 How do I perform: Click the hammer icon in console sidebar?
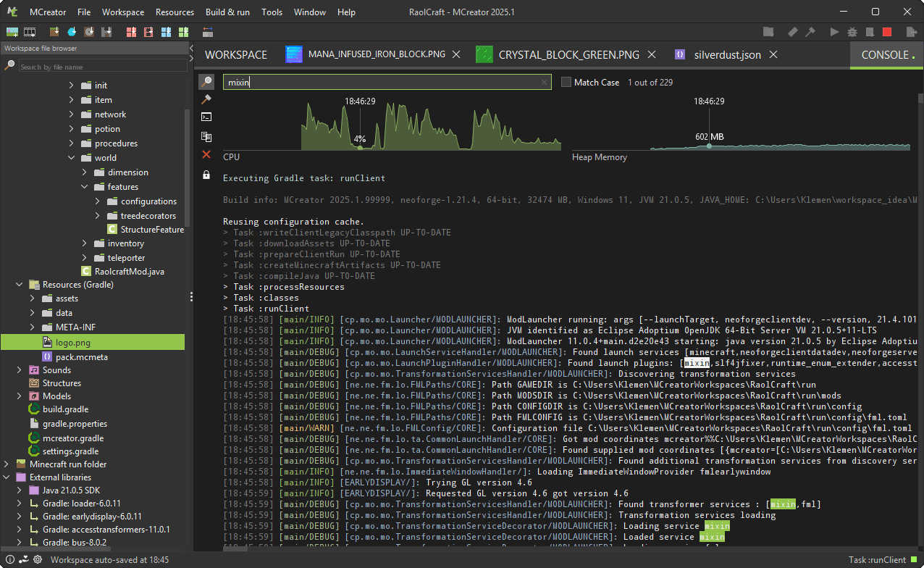206,99
